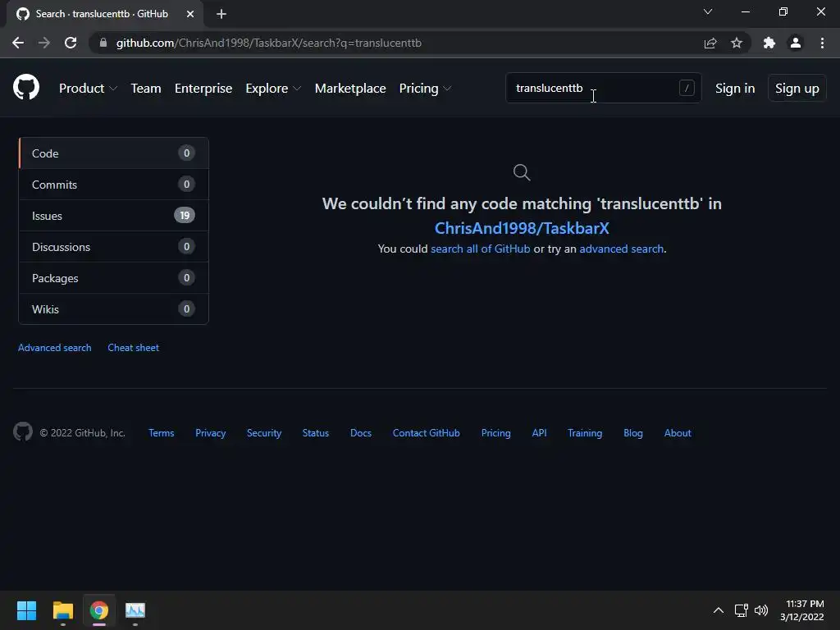Open the Windows Start menu
840x630 pixels.
[x=26, y=610]
